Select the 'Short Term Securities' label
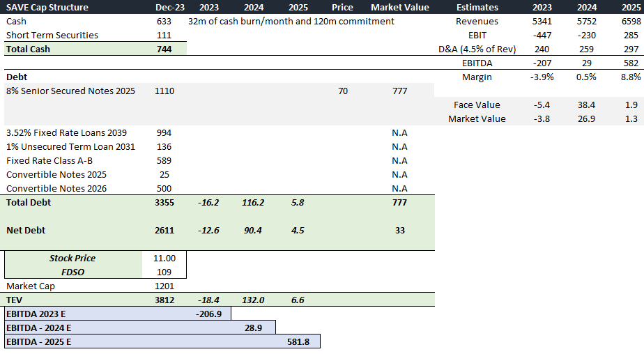Viewport: 644px width, 354px height. (x=52, y=36)
